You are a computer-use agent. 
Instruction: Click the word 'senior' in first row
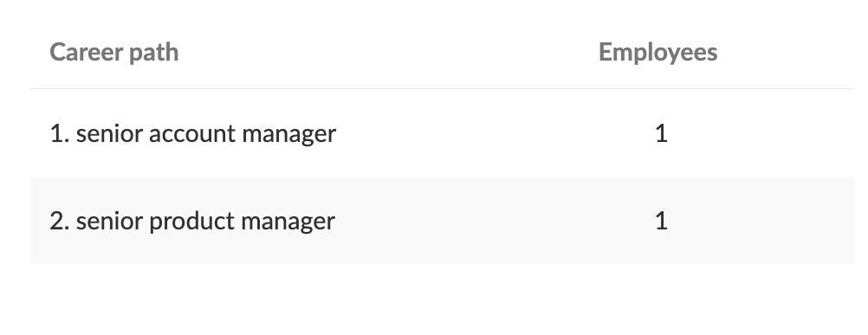[x=110, y=134]
